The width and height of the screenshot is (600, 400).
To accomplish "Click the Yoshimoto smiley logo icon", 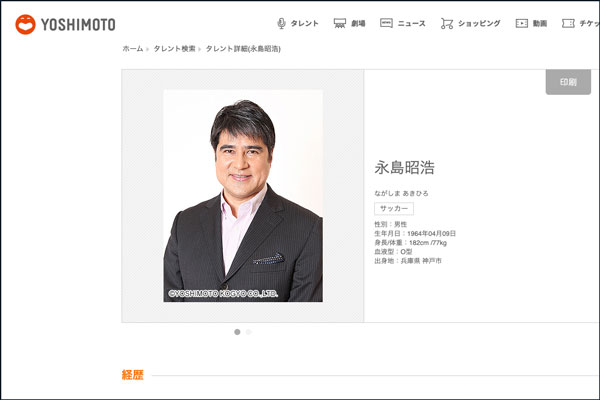I will (x=25, y=23).
